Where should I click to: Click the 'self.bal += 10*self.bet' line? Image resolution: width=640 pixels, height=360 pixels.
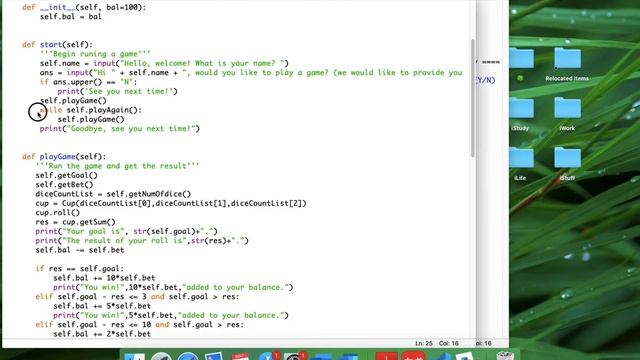click(x=104, y=278)
